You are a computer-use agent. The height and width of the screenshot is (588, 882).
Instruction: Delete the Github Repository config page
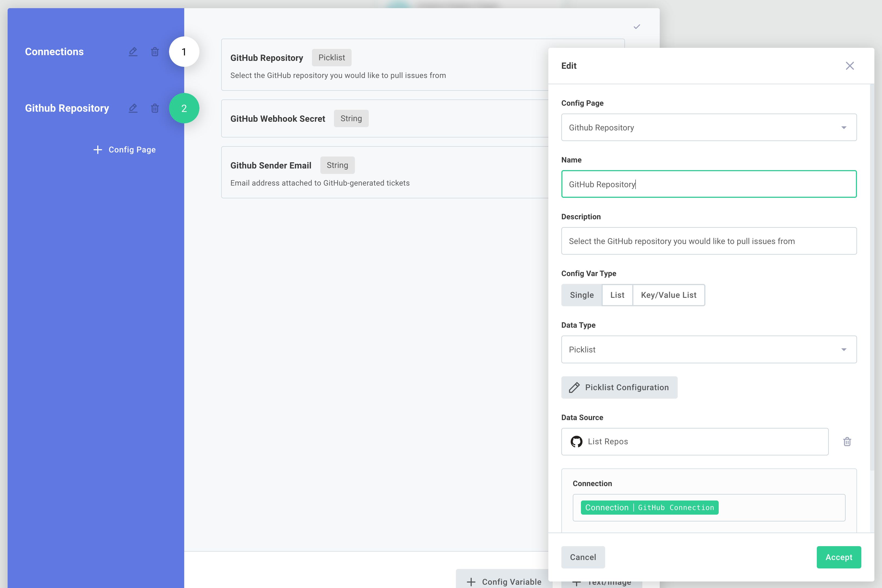[x=155, y=108]
